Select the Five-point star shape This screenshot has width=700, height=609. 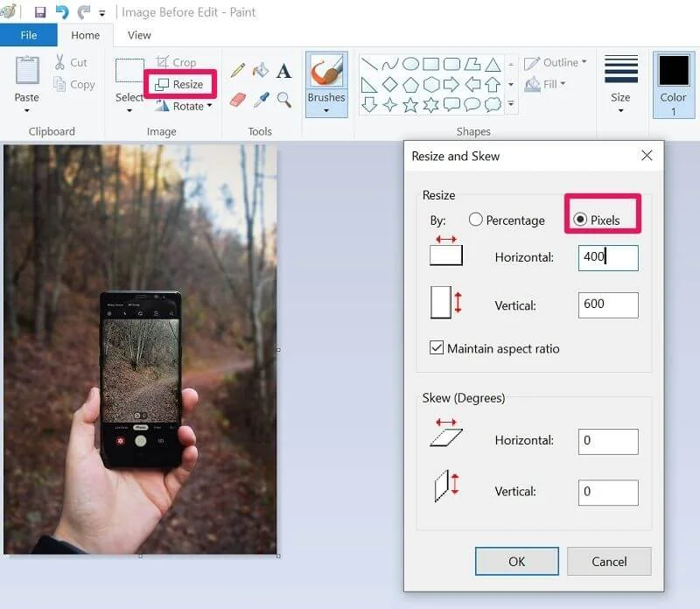pyautogui.click(x=410, y=105)
